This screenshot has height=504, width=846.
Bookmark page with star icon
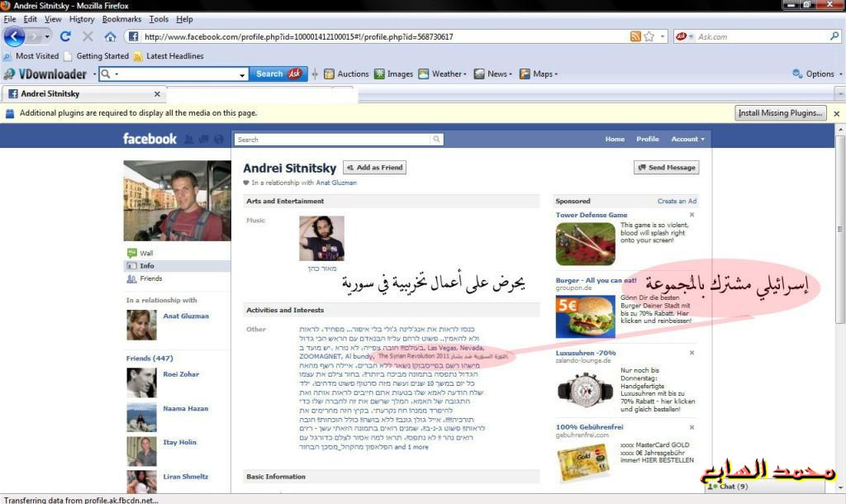coord(649,36)
